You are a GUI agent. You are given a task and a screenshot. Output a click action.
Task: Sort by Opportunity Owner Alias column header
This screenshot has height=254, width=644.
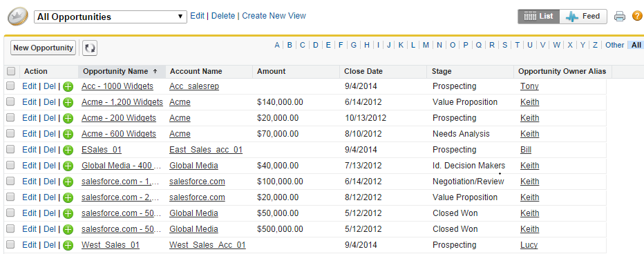pyautogui.click(x=562, y=71)
